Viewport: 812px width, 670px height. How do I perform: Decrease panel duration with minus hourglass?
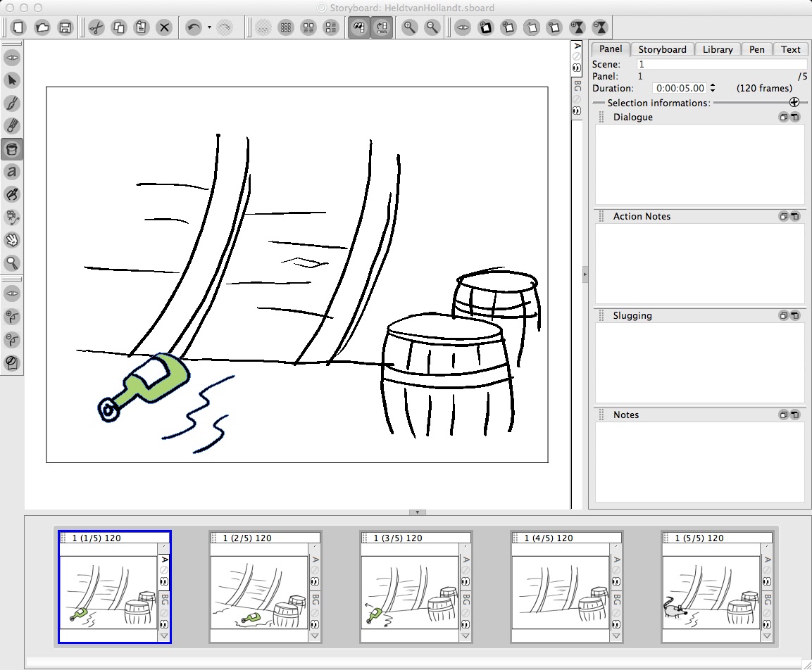[600, 27]
